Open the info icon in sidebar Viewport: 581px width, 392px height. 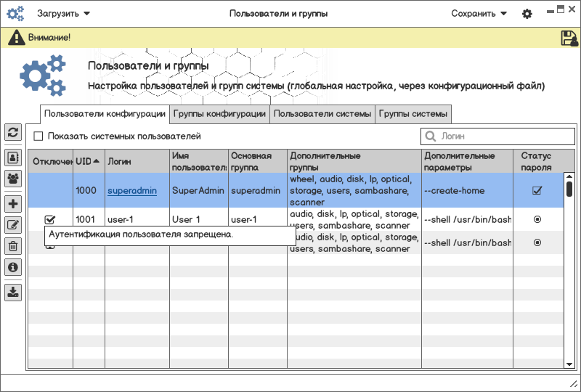[x=13, y=267]
